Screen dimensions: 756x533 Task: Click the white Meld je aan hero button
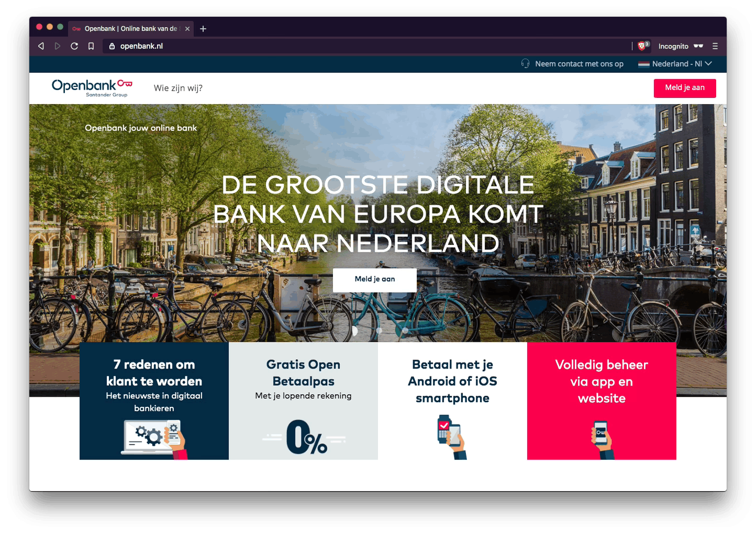tap(375, 280)
